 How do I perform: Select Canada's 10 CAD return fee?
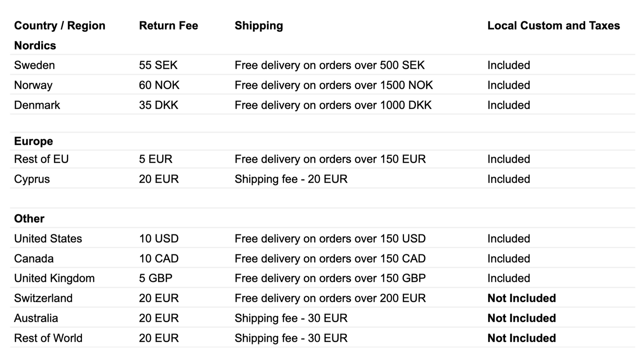(x=158, y=259)
